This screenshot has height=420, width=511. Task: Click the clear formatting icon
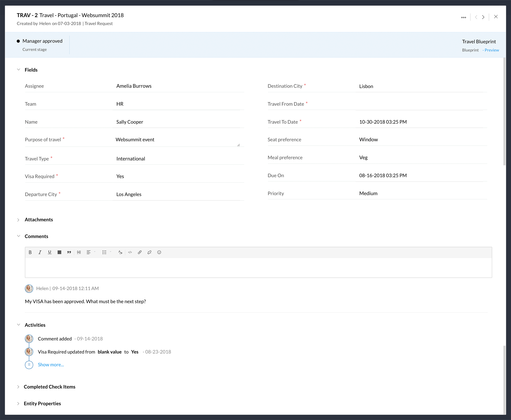(120, 252)
